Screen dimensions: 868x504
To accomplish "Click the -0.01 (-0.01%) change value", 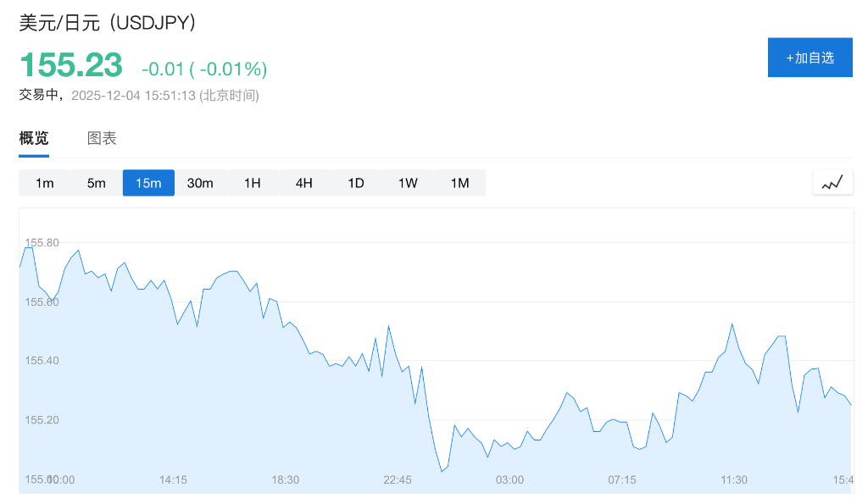I will [x=204, y=69].
